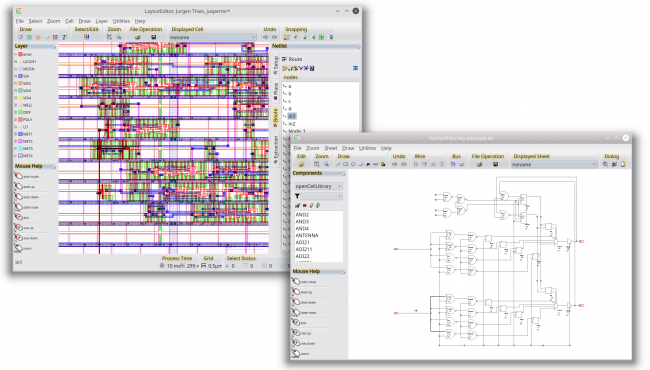Click the magnifier zoom icon in LayoutEditor toolbar
650x370 pixels.
tap(119, 37)
